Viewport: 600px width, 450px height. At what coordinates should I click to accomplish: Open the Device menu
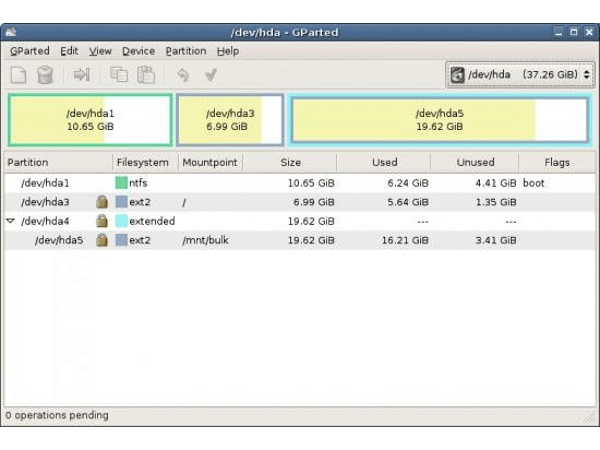[138, 51]
